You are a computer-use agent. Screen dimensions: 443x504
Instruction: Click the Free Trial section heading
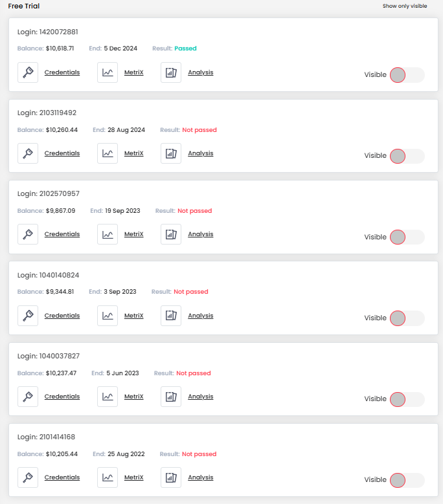coord(24,6)
